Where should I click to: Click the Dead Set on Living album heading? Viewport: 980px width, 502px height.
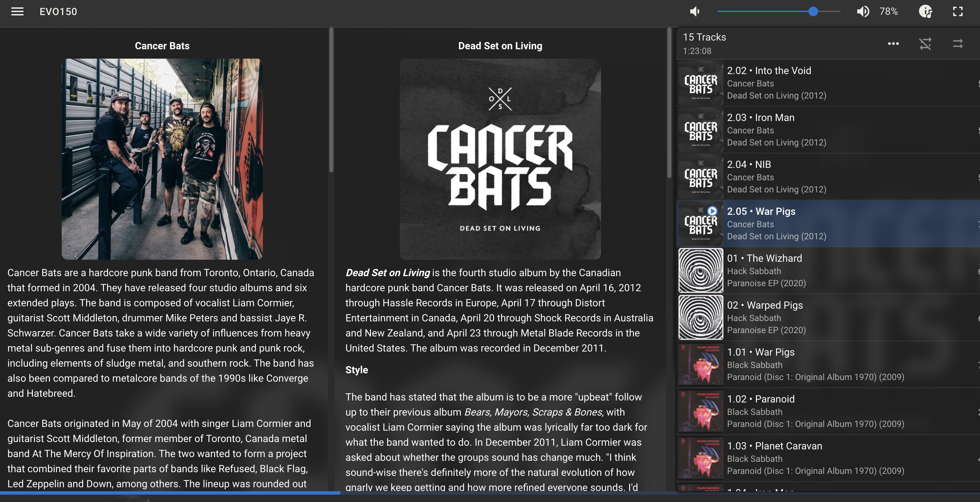[500, 46]
